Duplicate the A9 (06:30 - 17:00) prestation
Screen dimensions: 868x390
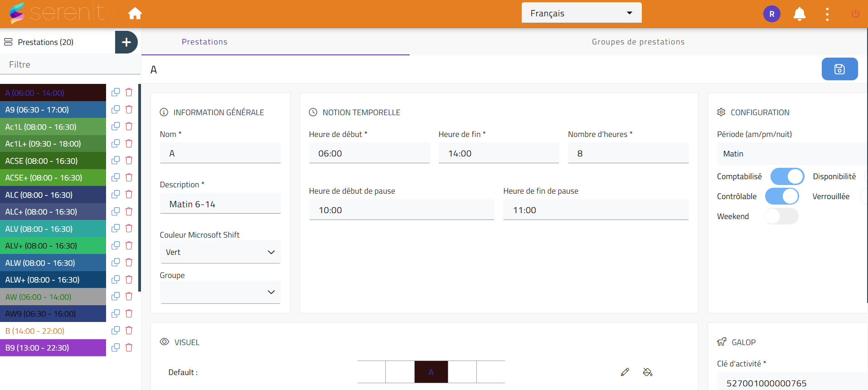[116, 109]
